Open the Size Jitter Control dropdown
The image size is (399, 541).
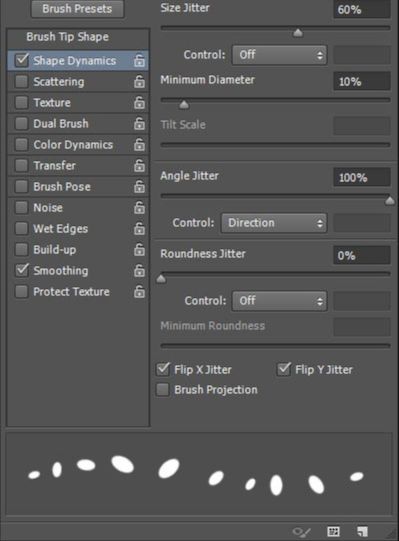pos(279,55)
